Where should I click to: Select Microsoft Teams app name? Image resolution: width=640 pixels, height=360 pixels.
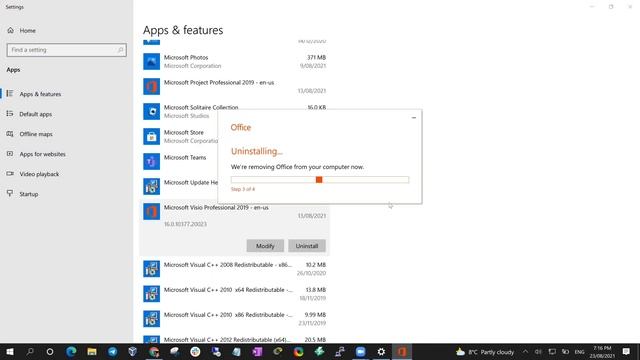point(185,157)
